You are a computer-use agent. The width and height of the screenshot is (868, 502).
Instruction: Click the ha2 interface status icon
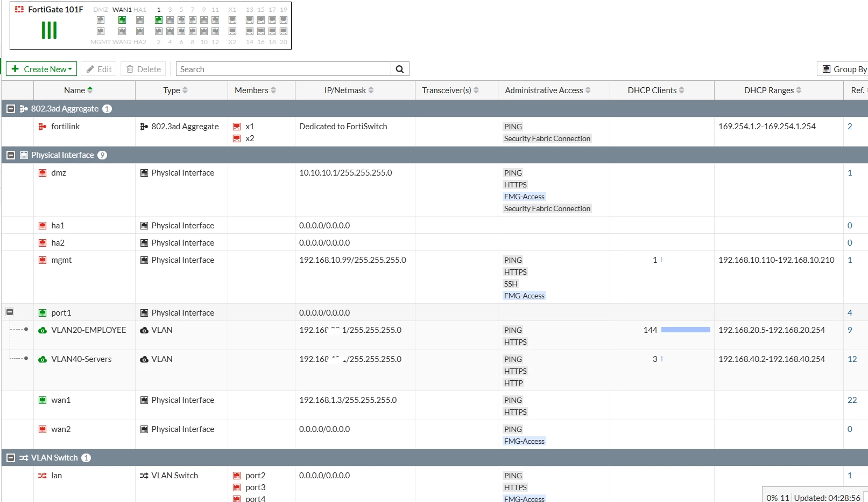click(43, 243)
